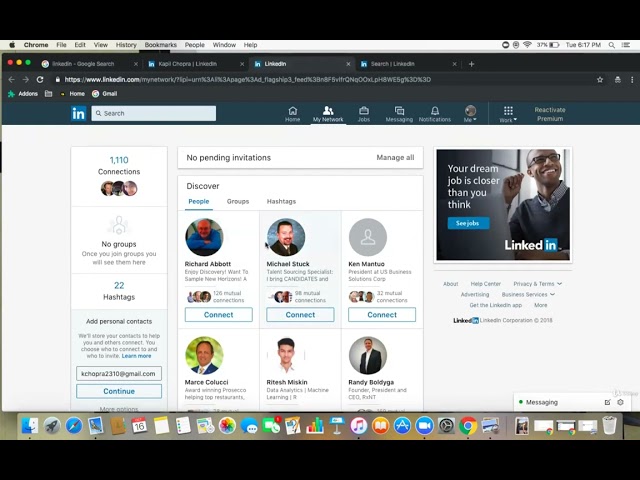This screenshot has height=480, width=640.
Task: Open the Gmail bookmark
Action: (x=104, y=94)
